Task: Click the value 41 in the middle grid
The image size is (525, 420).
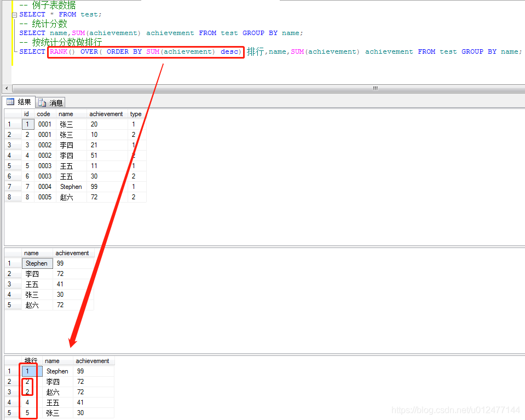Action: pos(60,284)
